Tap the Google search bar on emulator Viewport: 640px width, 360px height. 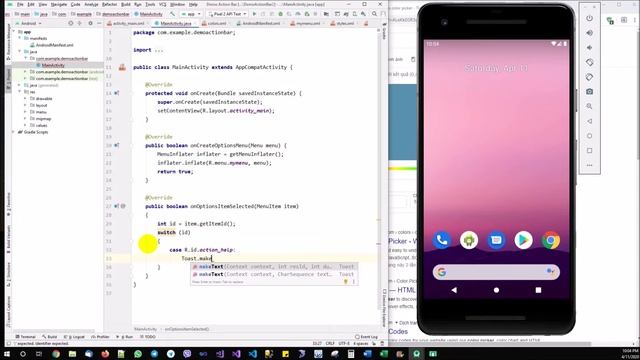tap(496, 272)
